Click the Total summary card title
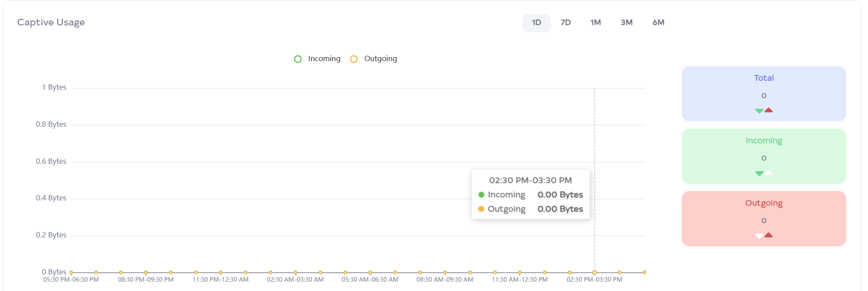 coord(764,78)
